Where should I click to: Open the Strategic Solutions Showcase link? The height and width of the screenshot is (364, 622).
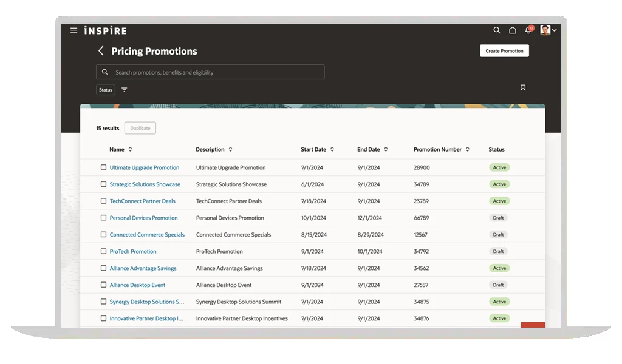[145, 184]
